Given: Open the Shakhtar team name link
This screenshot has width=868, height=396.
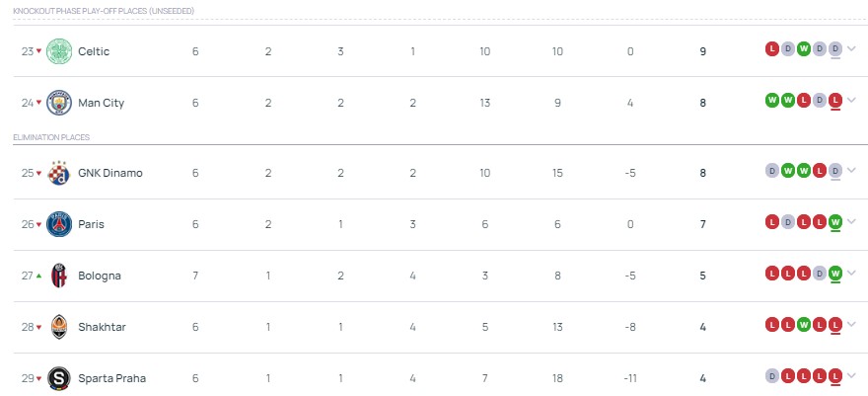Looking at the screenshot, I should click(x=102, y=327).
